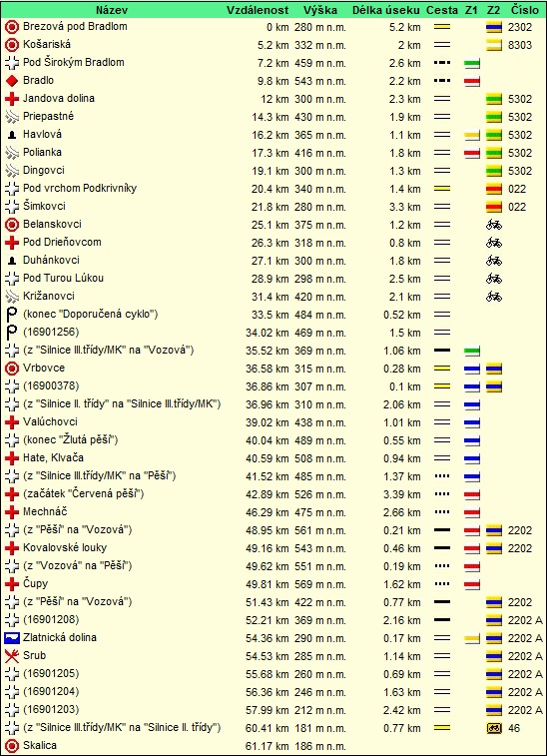Viewport: 547px width, 756px height.
Task: Click the Vzdálenost column header
Action: (x=258, y=10)
